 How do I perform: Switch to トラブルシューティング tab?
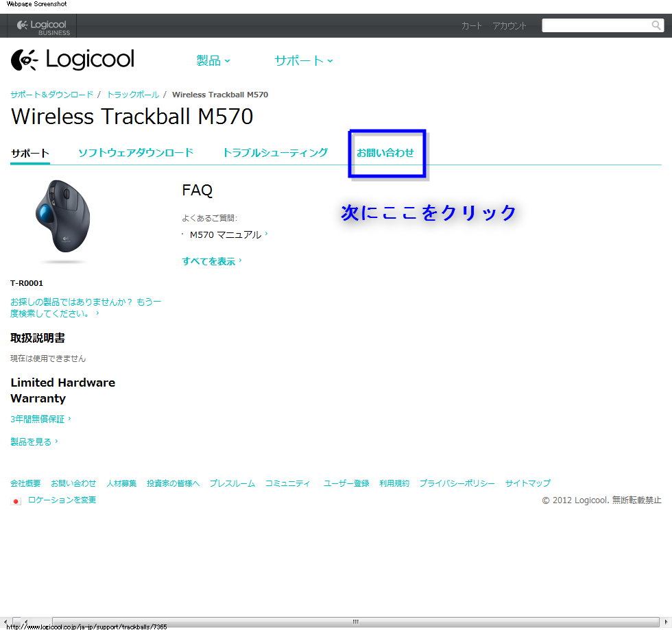(276, 153)
